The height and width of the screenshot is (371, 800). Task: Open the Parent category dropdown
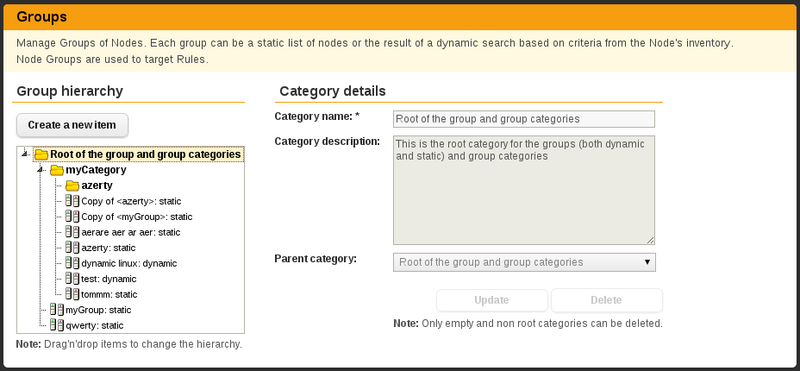tap(524, 262)
